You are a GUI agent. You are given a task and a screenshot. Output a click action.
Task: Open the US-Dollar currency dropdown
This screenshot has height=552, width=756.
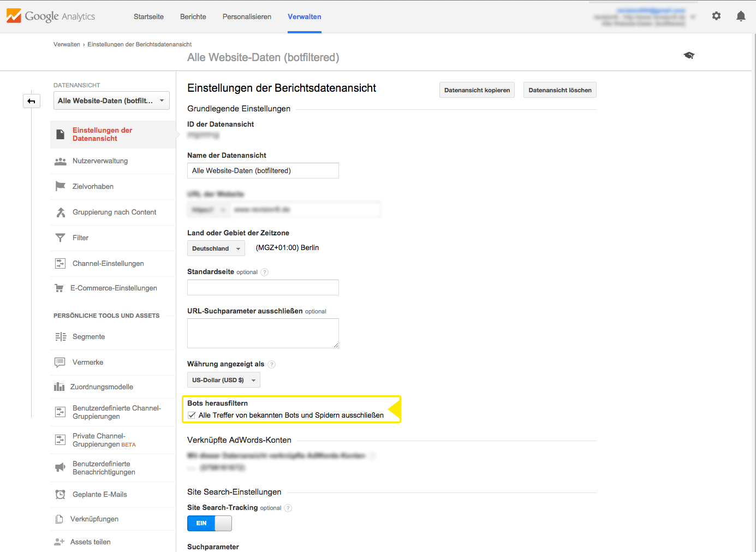coord(223,380)
